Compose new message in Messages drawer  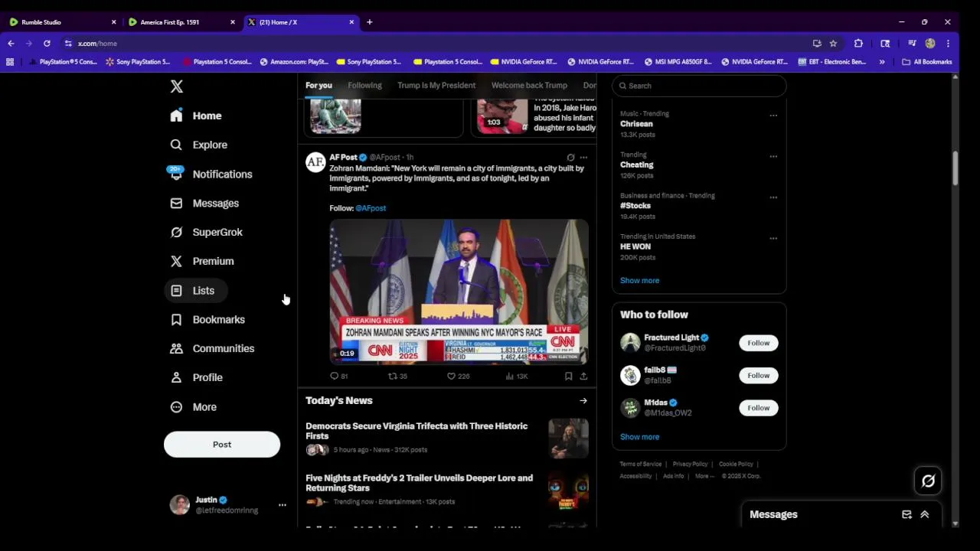coord(906,514)
